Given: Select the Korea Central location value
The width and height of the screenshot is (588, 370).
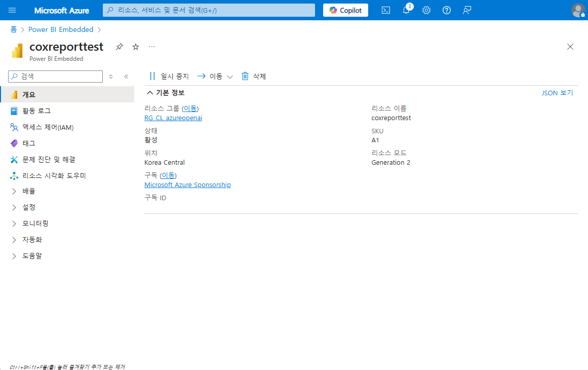Looking at the screenshot, I should [x=165, y=163].
